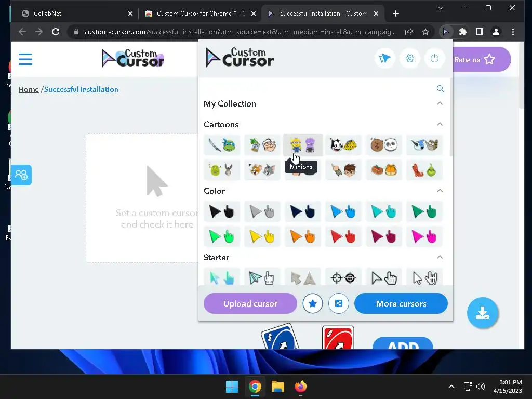Screen dimensions: 532x399
Task: Select the Ben 10 cursor pack
Action: tap(343, 170)
